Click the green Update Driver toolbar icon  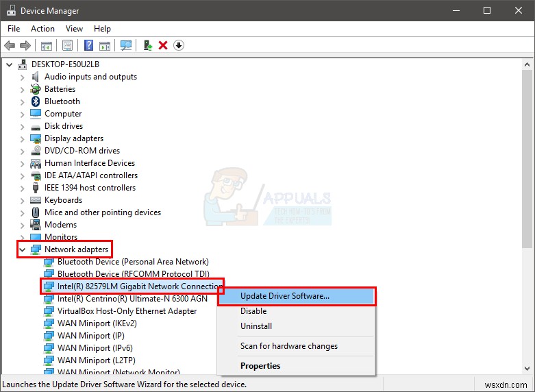[x=148, y=45]
